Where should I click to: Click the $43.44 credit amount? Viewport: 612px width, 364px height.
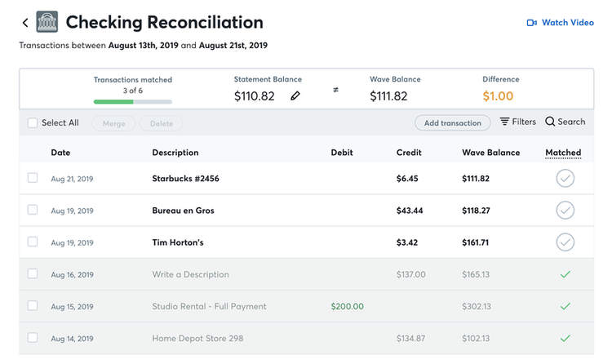click(410, 211)
